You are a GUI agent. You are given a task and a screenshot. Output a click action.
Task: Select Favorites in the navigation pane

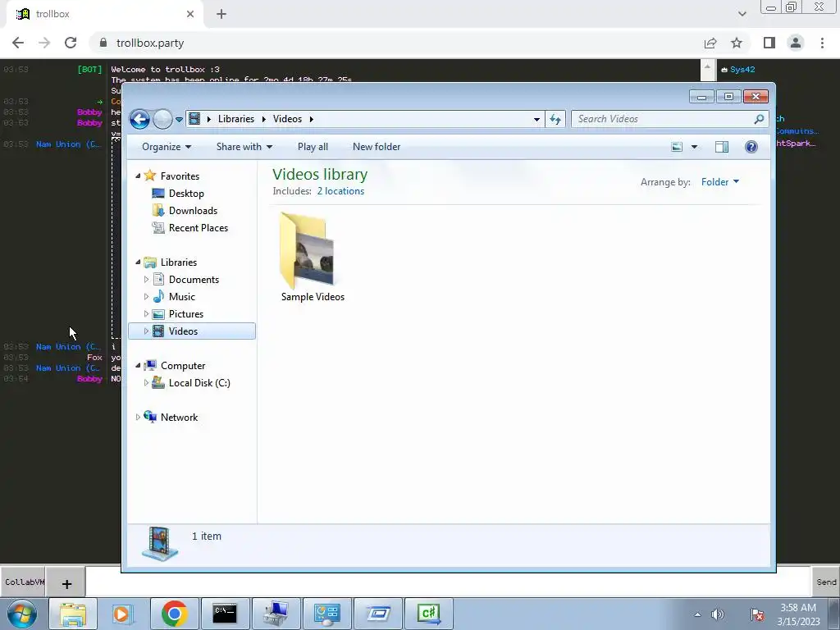coord(180,176)
